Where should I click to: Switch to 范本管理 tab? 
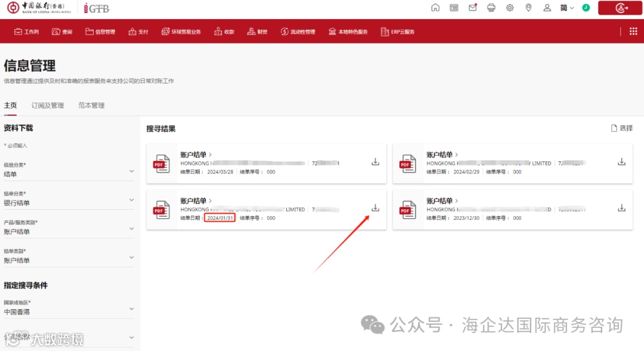coord(92,105)
